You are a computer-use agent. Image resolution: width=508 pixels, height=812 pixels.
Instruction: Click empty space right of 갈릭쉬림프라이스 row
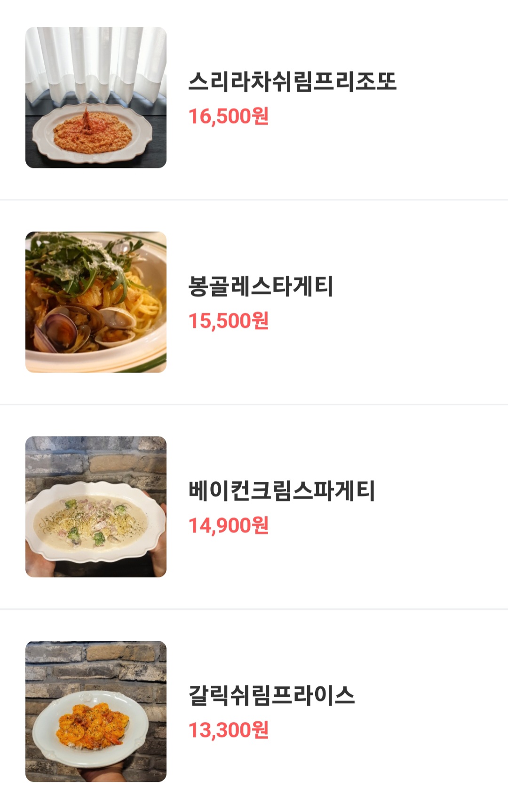[433, 711]
